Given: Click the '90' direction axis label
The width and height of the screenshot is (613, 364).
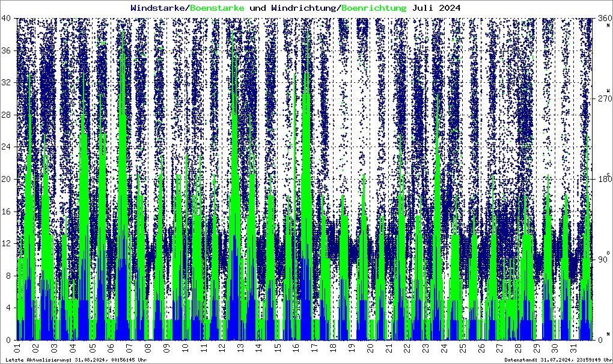Looking at the screenshot, I should click(602, 259).
